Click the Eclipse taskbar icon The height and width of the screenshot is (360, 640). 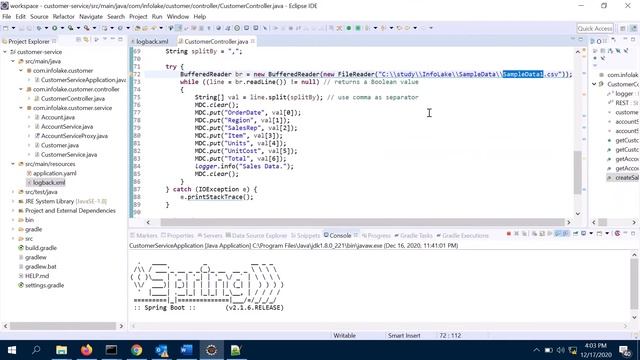coord(211,350)
